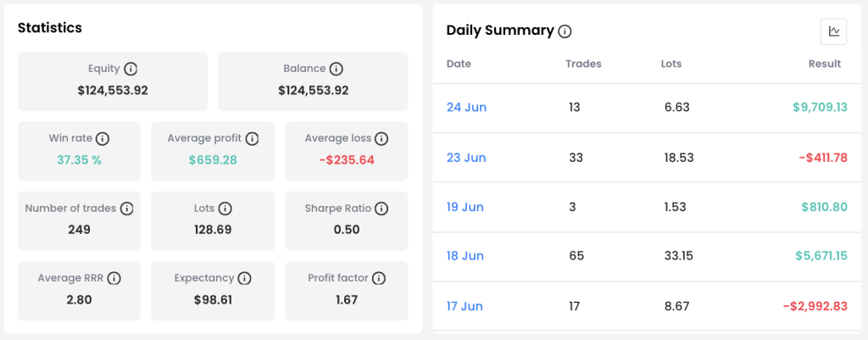Click the Result column header
This screenshot has height=340, width=868.
(x=824, y=64)
